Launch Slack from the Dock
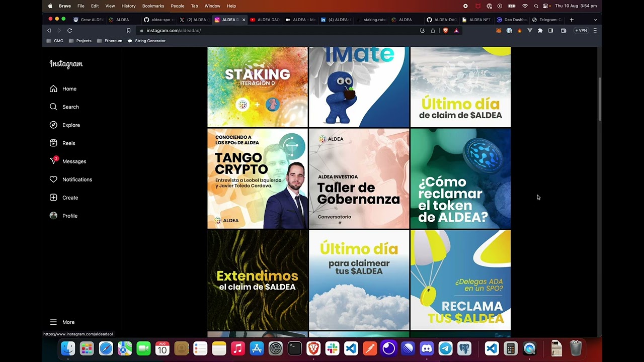The height and width of the screenshot is (362, 644). pyautogui.click(x=332, y=348)
